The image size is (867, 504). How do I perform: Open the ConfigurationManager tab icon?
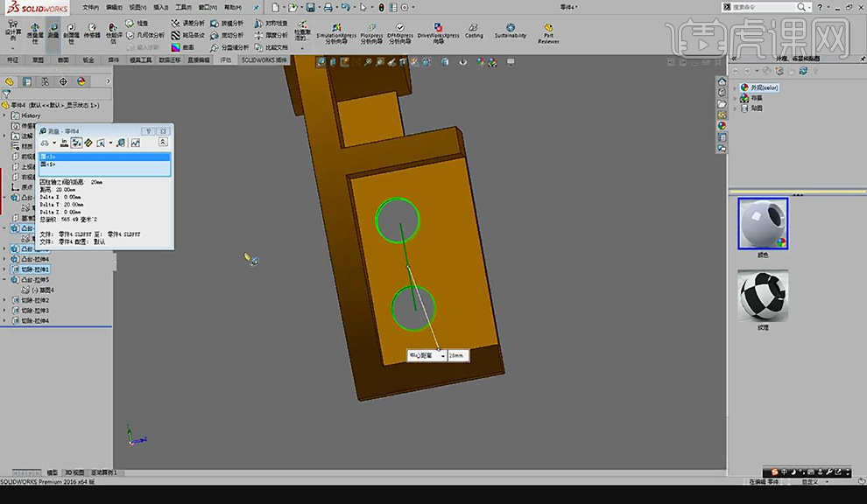click(x=45, y=81)
